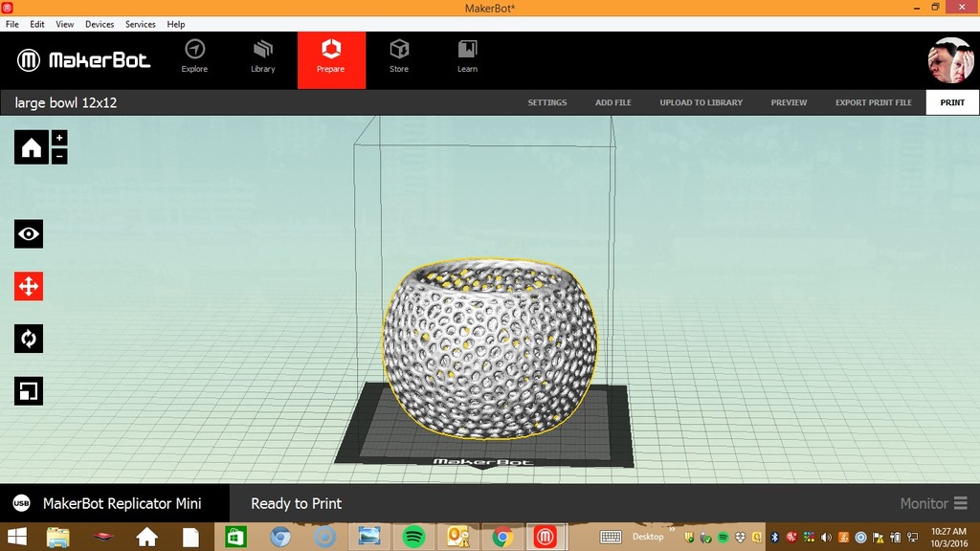Click the user profile picture
The image size is (980, 551).
click(950, 60)
